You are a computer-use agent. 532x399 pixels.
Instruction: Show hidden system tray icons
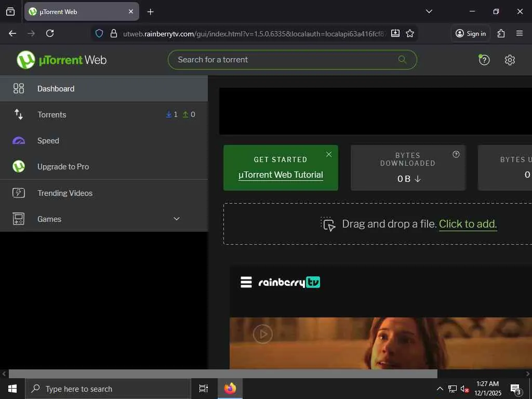[440, 389]
